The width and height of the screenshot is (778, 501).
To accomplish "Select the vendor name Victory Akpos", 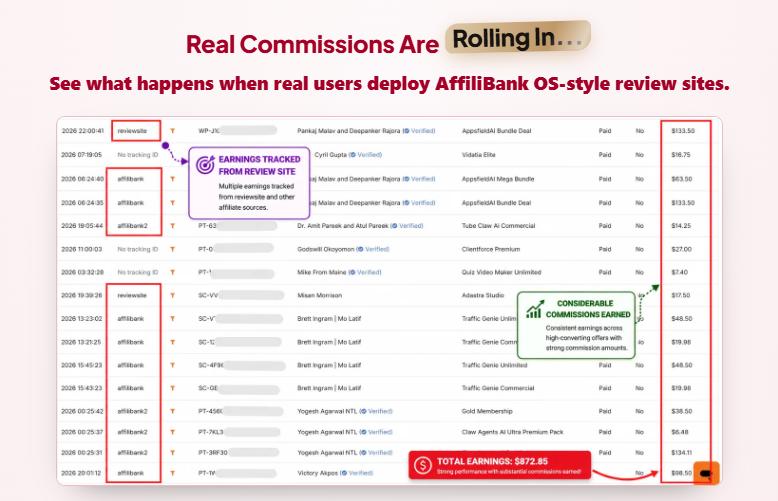I will (x=318, y=473).
